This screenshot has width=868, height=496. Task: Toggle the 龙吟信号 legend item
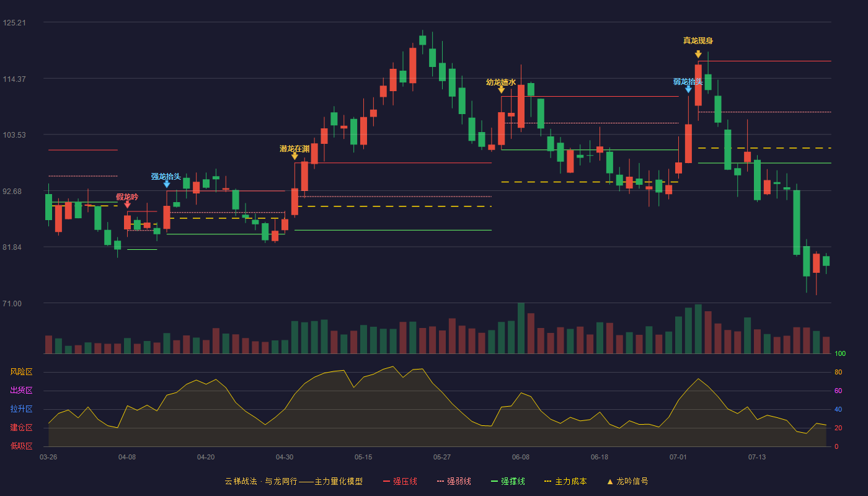pos(627,481)
